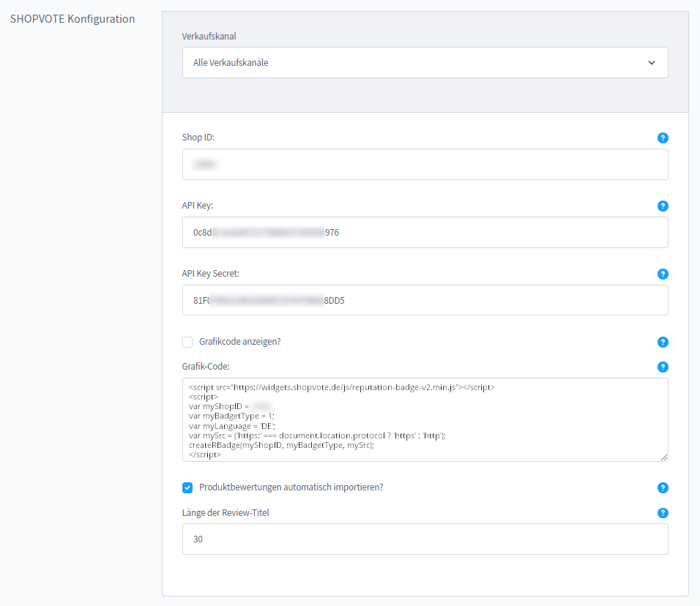Click the Grafikcode anzeigen? label text
This screenshot has width=700, height=606.
click(x=239, y=342)
